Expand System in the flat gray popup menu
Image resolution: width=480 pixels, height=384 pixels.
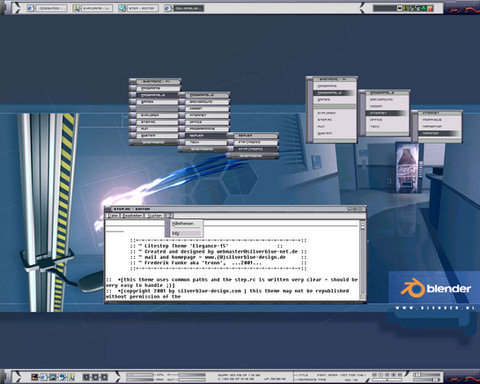pyautogui.click(x=334, y=133)
